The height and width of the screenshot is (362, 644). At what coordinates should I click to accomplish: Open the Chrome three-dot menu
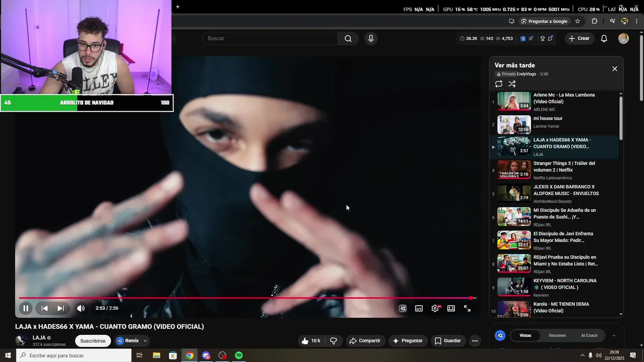point(637,21)
